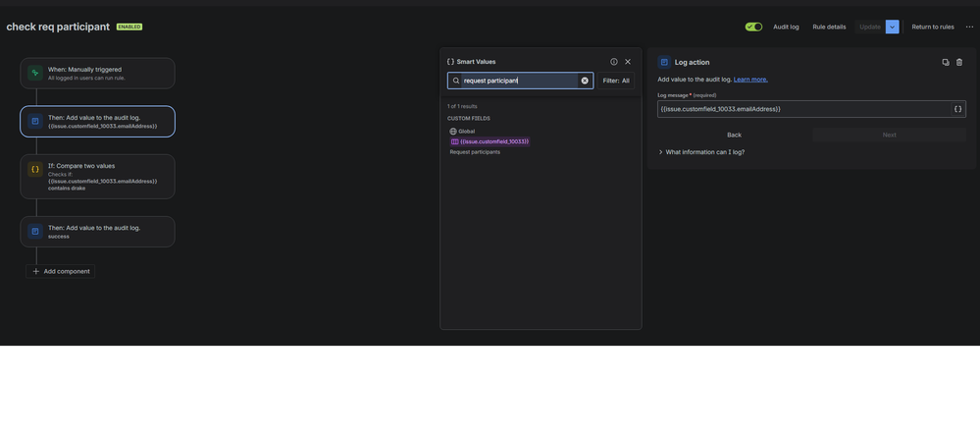The image size is (980, 438).
Task: Select the success audit log action
Action: tap(97, 232)
